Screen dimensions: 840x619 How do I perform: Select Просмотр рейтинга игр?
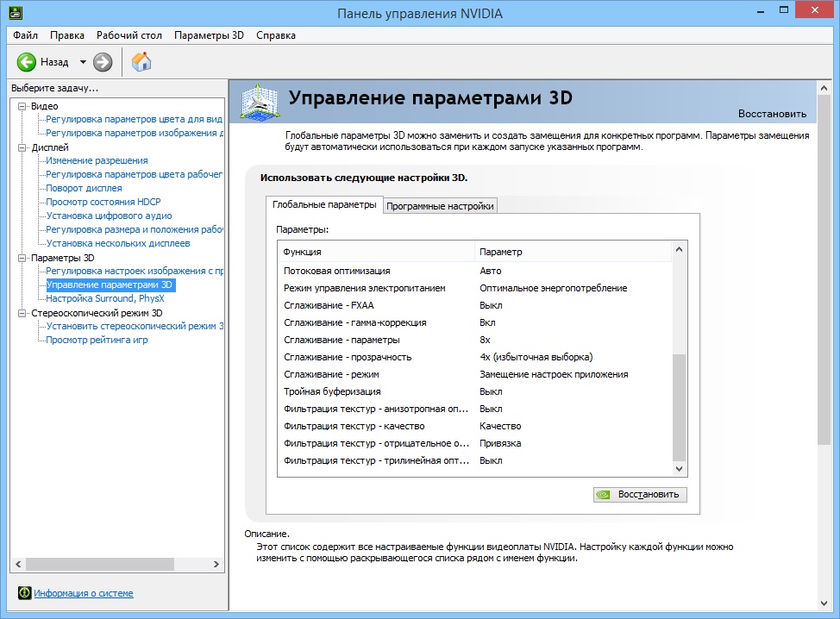[97, 340]
